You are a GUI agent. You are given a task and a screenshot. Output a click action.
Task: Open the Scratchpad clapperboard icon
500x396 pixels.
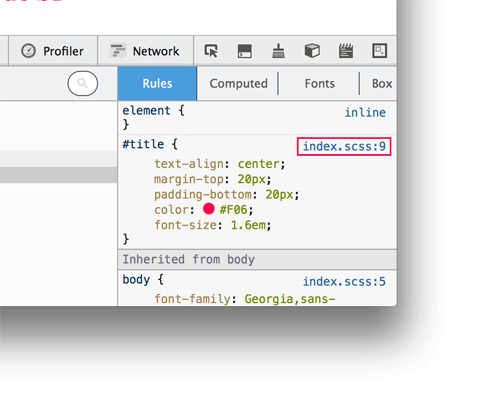(x=346, y=51)
